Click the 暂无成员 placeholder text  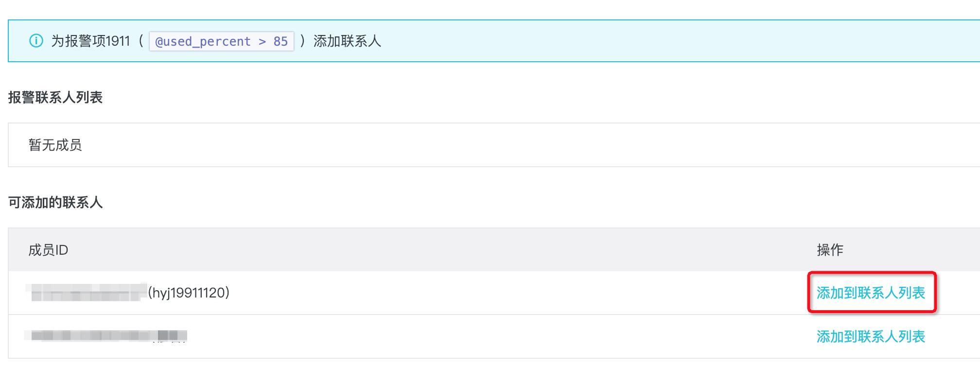tap(55, 144)
